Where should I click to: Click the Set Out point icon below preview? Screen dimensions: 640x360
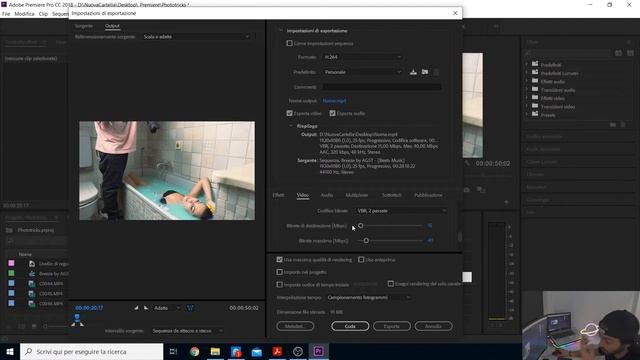(x=146, y=308)
